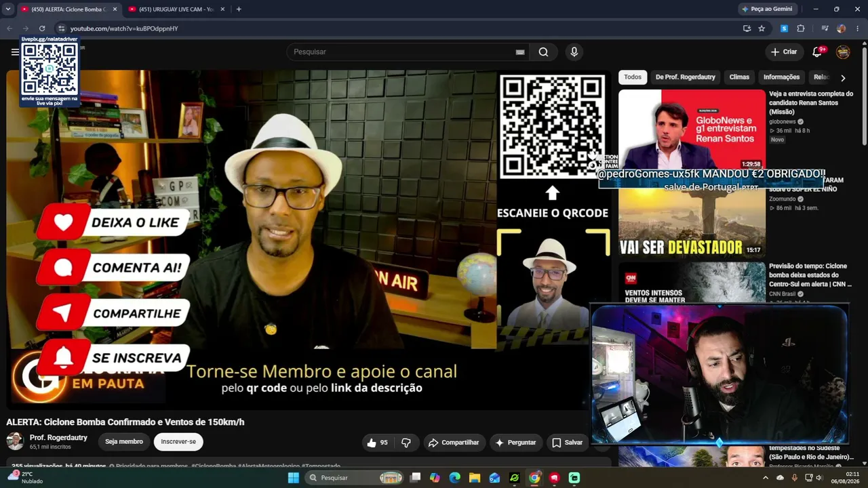This screenshot has width=868, height=488.
Task: Open media controls in Chrome toolbar
Action: (x=825, y=28)
